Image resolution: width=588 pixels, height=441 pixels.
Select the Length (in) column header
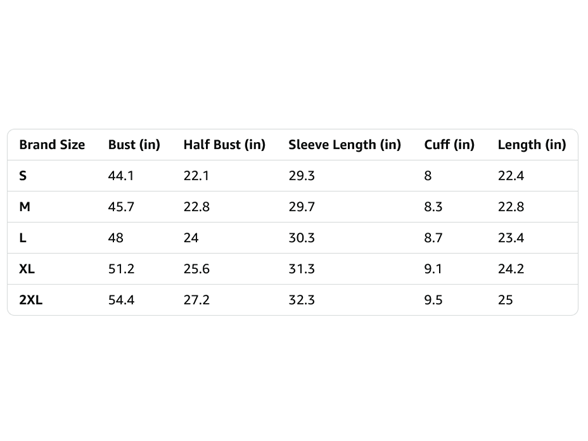pos(532,145)
